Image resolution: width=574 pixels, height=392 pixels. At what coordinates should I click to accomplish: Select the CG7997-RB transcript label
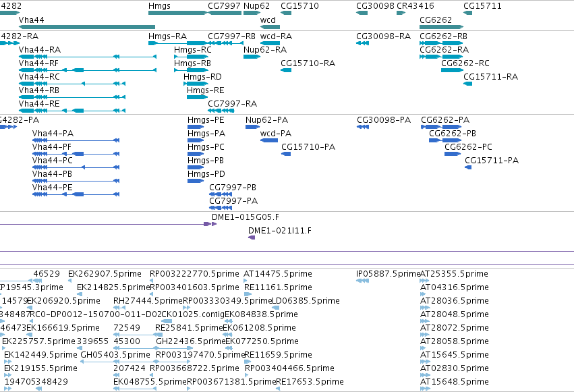(231, 36)
